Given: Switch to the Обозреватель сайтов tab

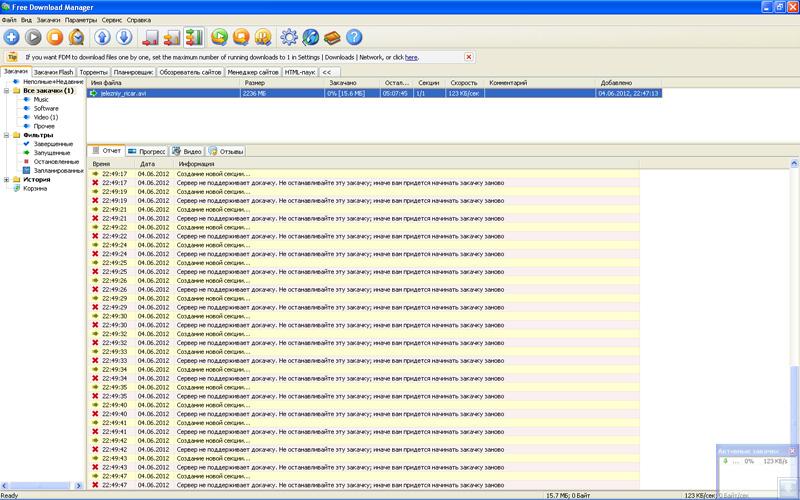Looking at the screenshot, I should coord(190,72).
